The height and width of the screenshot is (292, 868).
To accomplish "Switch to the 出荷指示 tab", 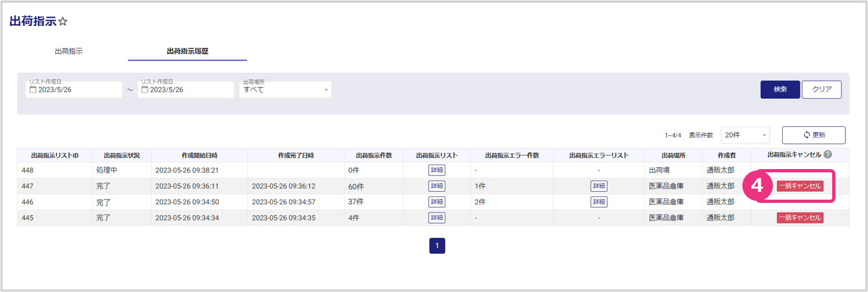I will click(68, 51).
